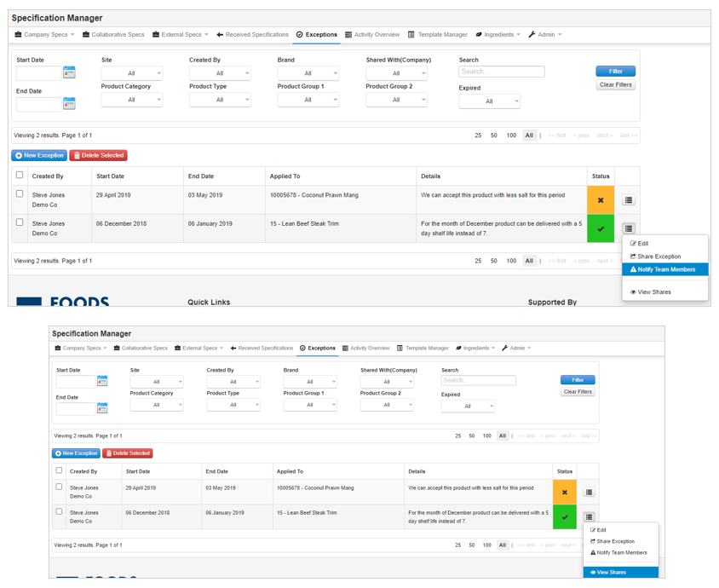The image size is (719, 588).
Task: Open Shared With(Company) dropdown in upper screenshot
Action: tap(396, 73)
